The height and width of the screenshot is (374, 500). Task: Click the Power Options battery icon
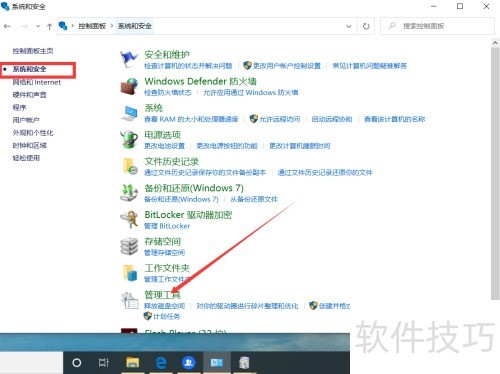point(129,139)
